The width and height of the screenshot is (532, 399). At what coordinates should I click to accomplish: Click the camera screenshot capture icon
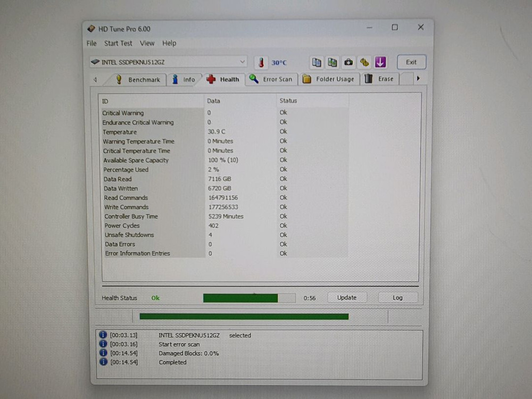pyautogui.click(x=348, y=62)
